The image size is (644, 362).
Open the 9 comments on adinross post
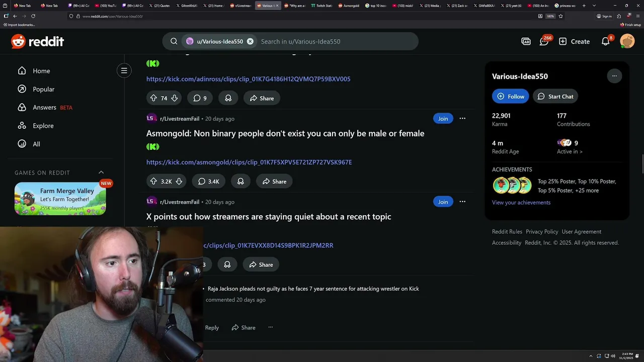[x=200, y=98]
